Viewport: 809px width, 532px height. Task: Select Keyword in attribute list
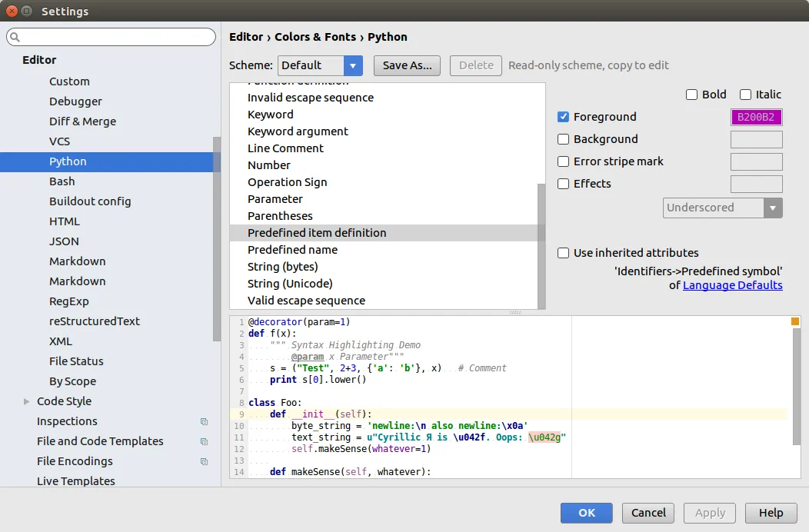271,115
